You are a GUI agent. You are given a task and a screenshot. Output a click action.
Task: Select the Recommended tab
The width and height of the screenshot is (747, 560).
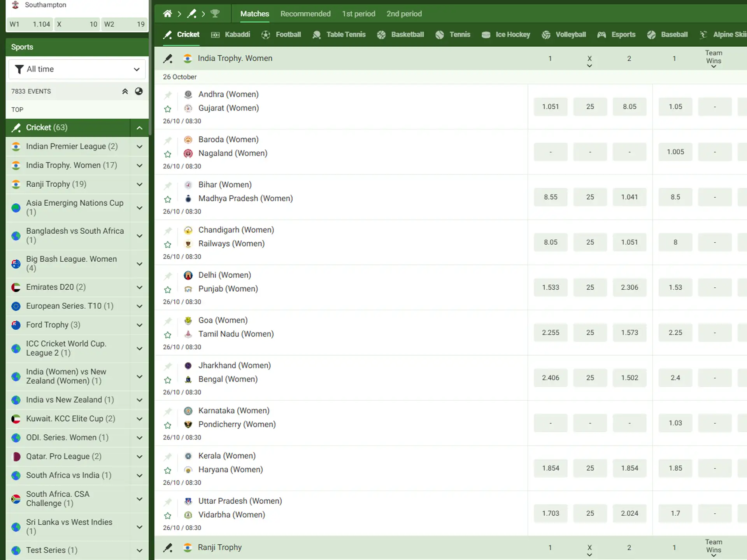[305, 14]
